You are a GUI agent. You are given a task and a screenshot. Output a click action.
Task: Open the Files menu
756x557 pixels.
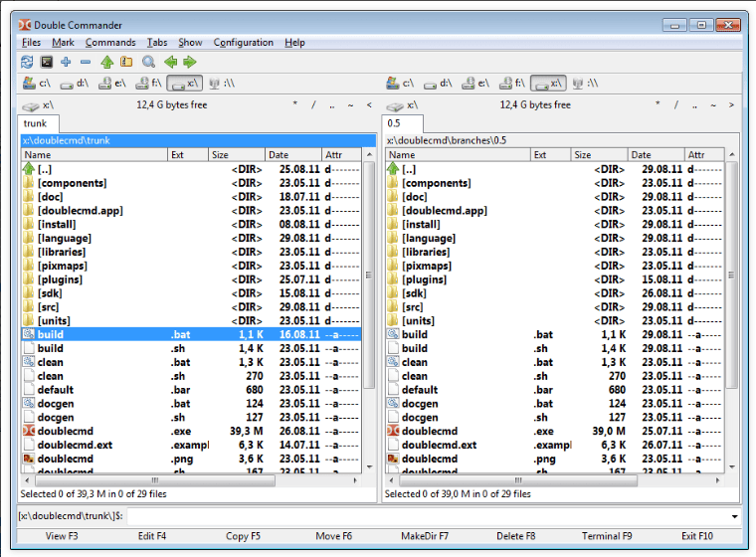(32, 43)
